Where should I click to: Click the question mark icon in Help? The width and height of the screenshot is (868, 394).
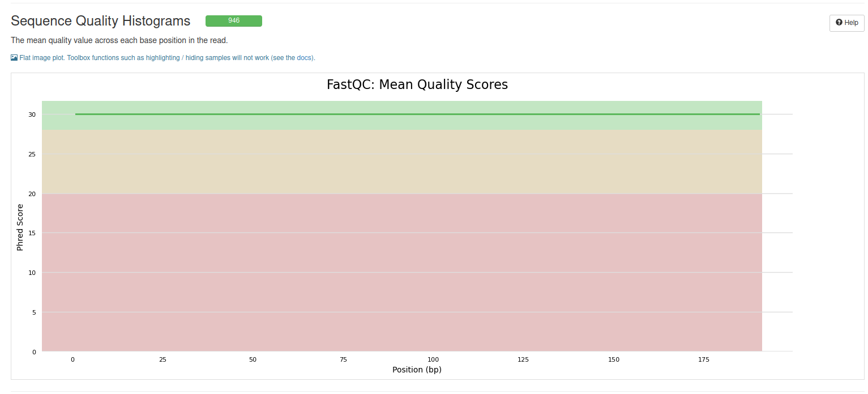tap(839, 23)
